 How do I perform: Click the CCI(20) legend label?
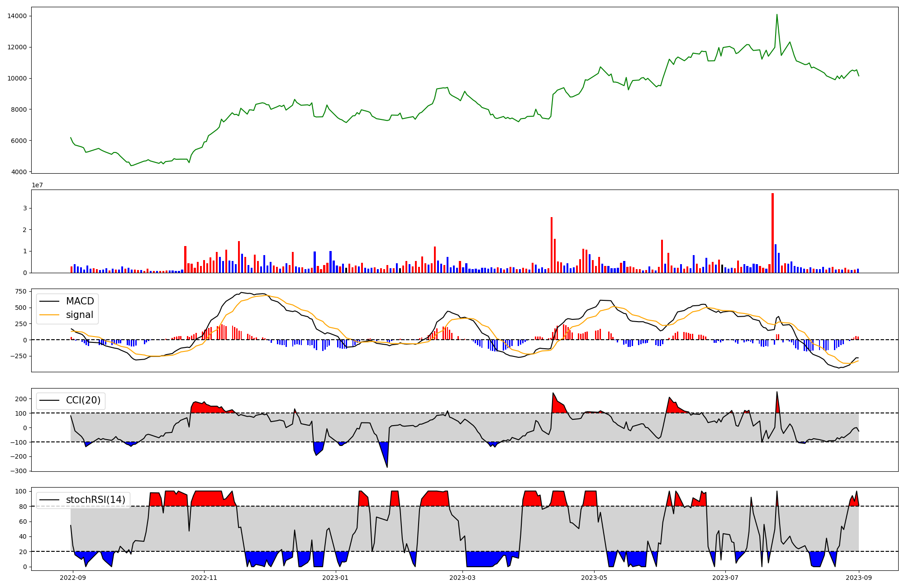pos(83,400)
